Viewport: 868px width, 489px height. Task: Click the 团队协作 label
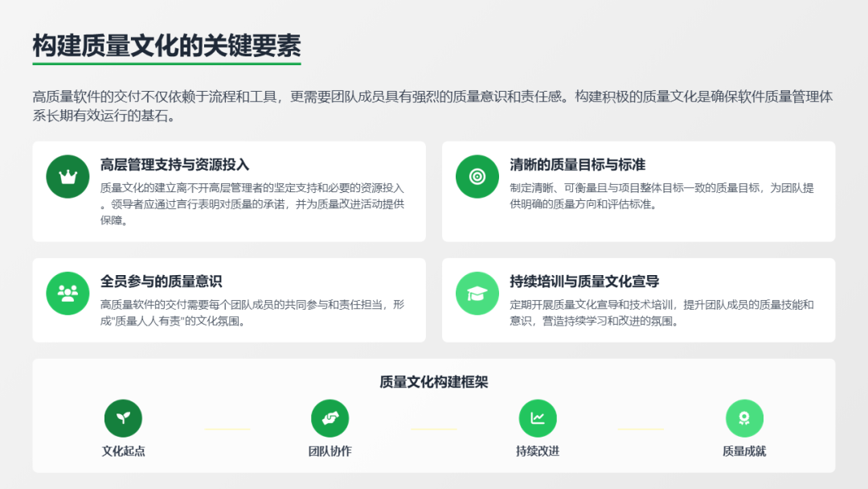(x=330, y=451)
